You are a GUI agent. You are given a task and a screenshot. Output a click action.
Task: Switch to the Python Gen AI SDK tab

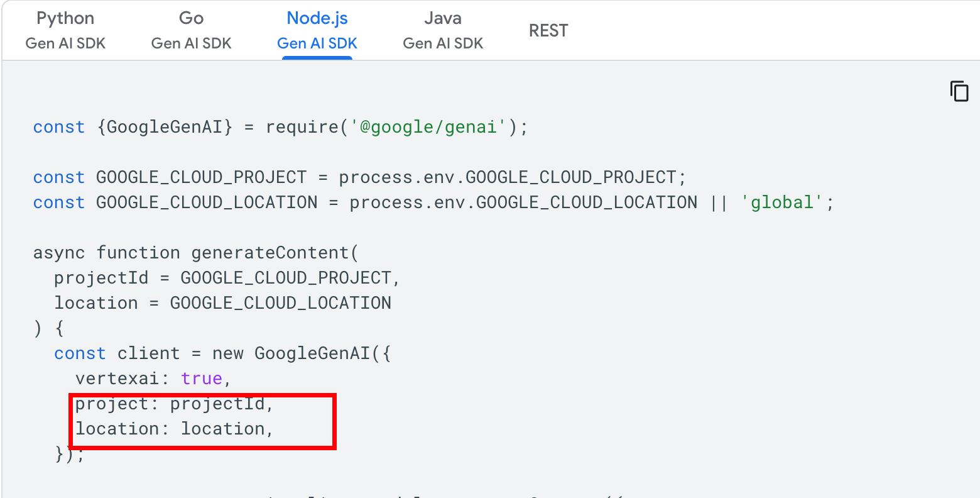click(x=65, y=30)
